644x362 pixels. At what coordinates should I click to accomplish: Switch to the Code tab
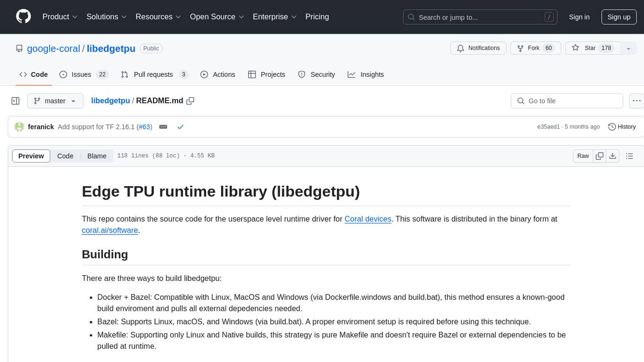tap(34, 74)
